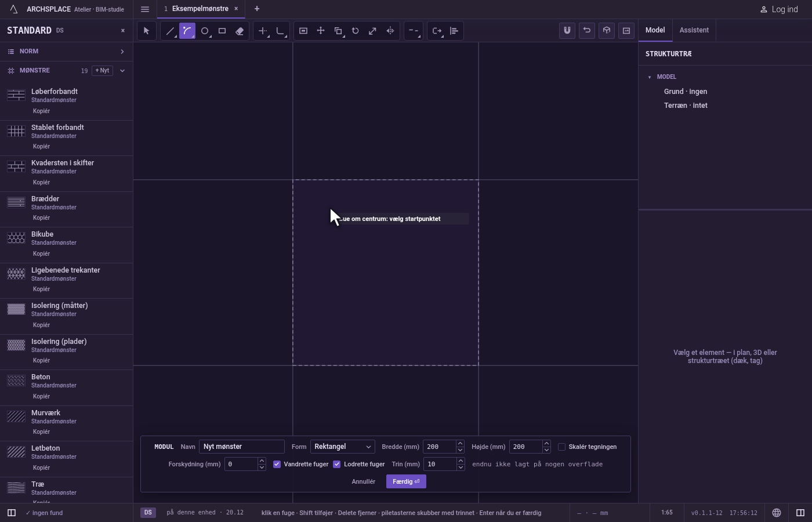This screenshot has height=522, width=812.
Task: Switch to the Assistent tab
Action: click(x=694, y=30)
